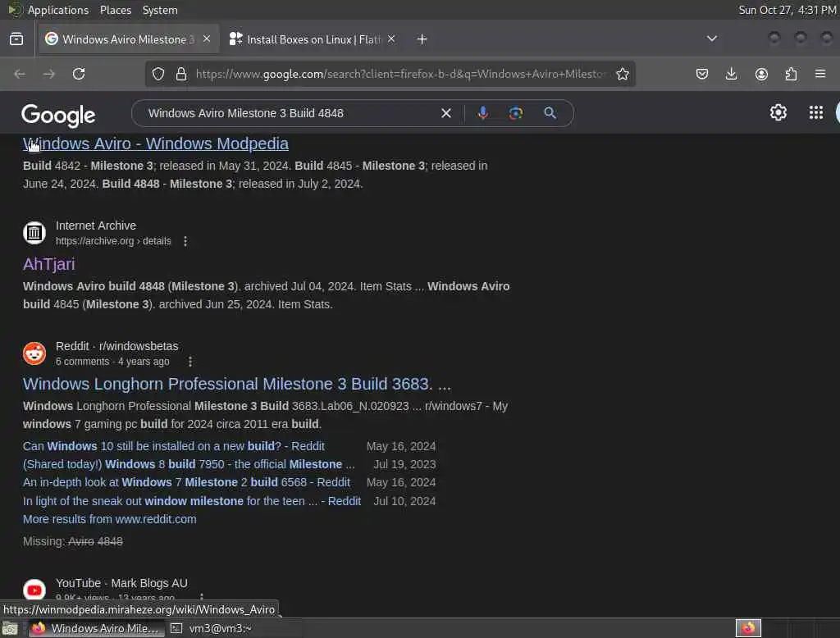
Task: Click the Google magnifier search button
Action: (550, 113)
